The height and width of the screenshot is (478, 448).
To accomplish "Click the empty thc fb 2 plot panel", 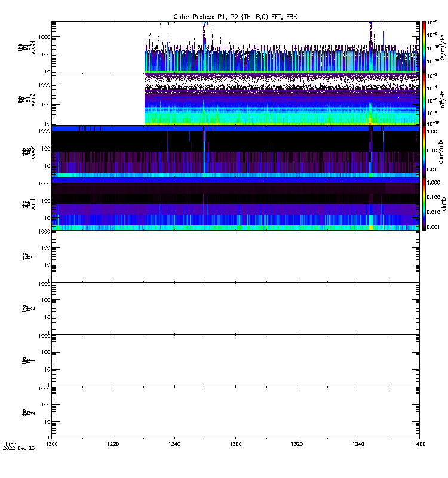I will click(x=235, y=413).
